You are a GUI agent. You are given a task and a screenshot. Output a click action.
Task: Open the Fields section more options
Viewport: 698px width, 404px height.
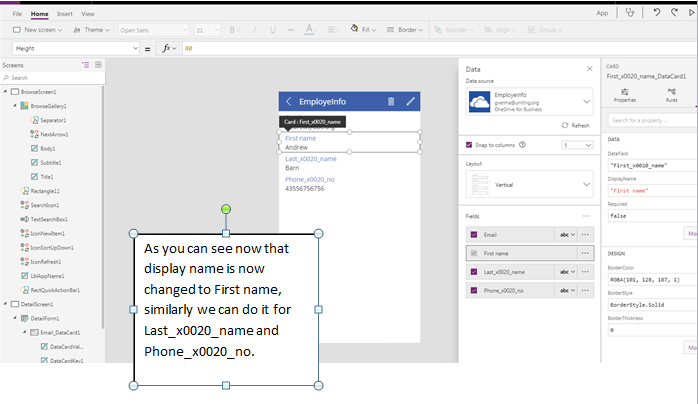coord(586,216)
